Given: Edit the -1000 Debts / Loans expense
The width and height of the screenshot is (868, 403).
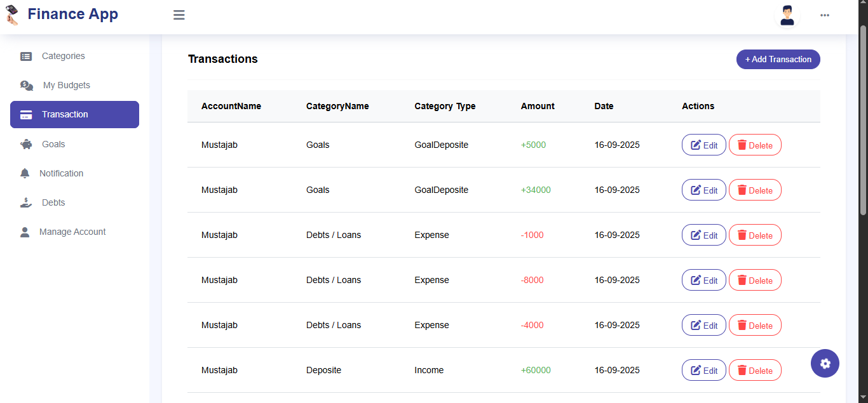Looking at the screenshot, I should 703,235.
